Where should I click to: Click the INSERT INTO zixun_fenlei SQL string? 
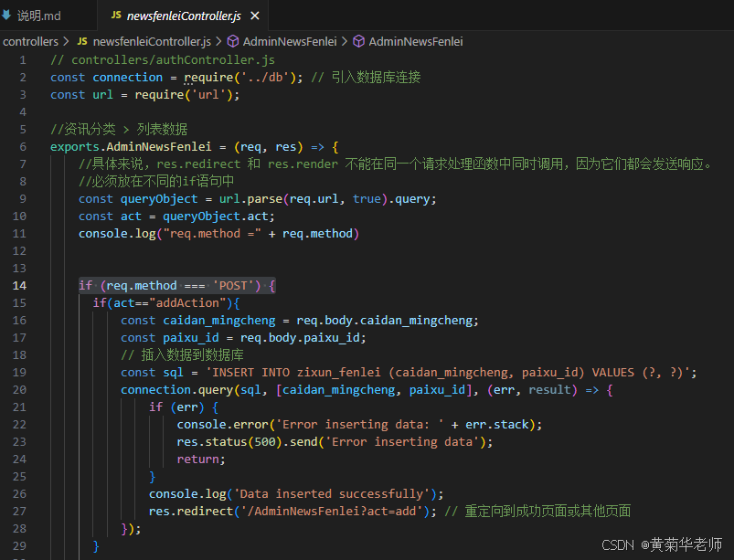448,373
